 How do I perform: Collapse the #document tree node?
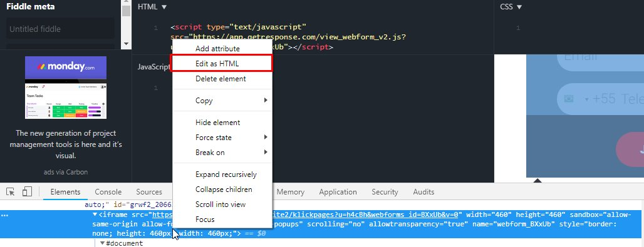pos(102,243)
